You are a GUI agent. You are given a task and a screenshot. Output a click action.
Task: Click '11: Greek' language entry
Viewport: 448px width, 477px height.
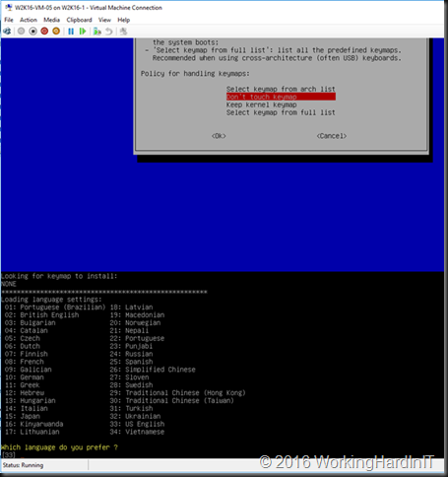[23, 385]
